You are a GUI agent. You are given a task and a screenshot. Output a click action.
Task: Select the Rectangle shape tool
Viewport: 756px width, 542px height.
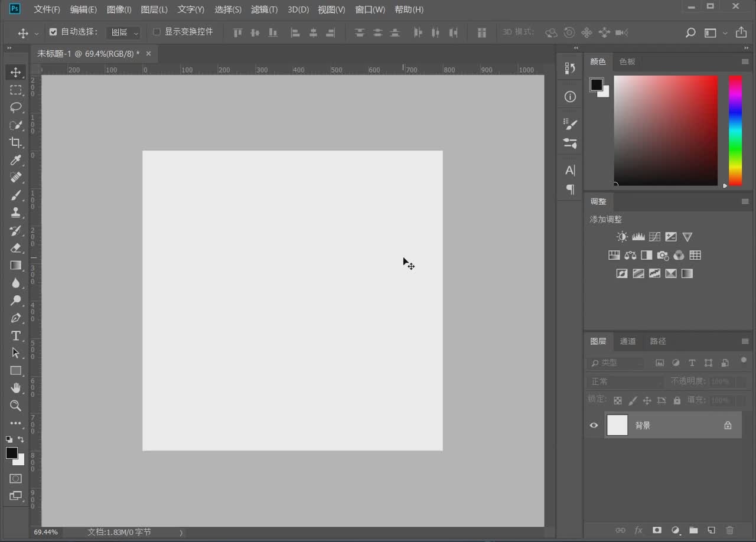pyautogui.click(x=16, y=370)
